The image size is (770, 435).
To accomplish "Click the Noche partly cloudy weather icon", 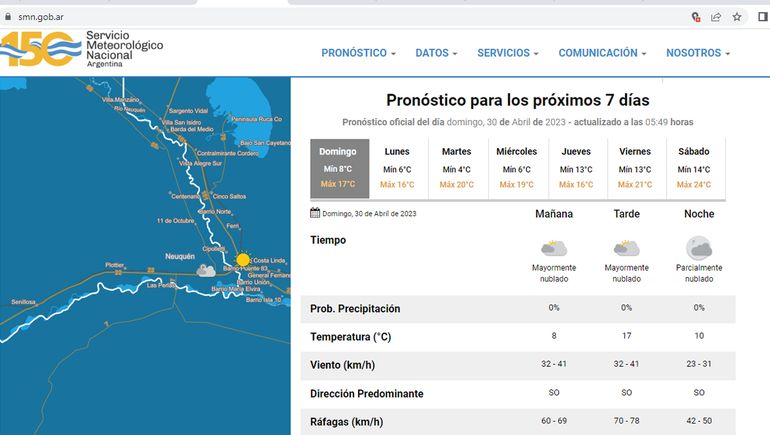I will click(699, 248).
